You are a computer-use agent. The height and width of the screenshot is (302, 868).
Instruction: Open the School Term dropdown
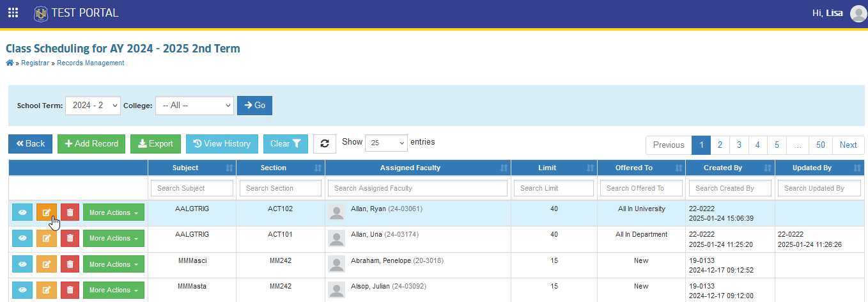[x=93, y=106]
